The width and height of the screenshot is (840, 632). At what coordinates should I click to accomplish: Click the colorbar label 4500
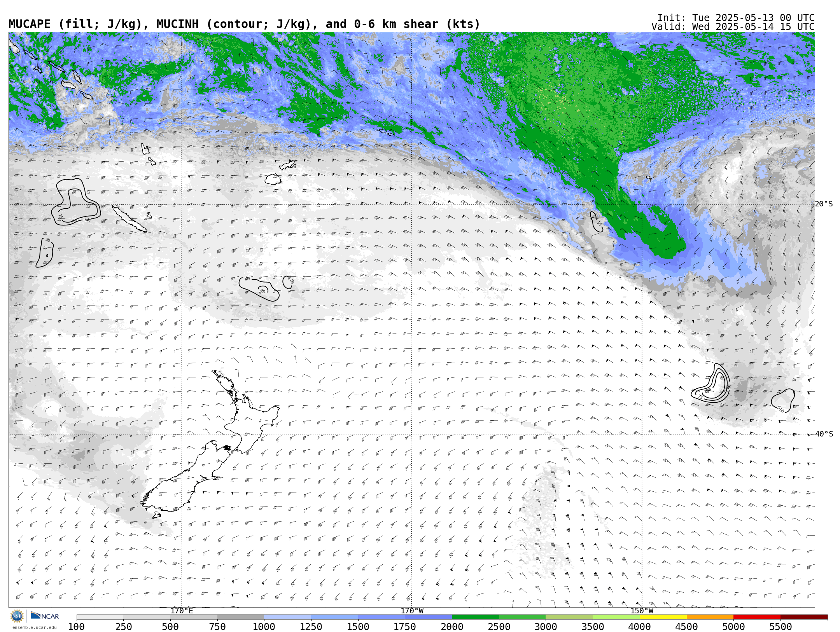point(687,627)
